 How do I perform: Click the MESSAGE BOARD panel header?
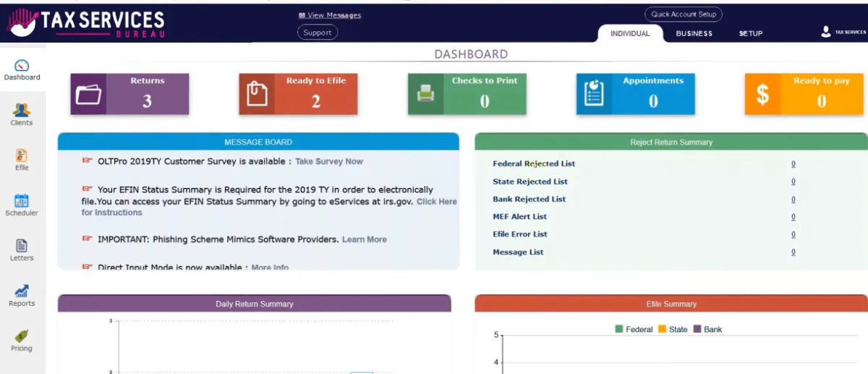[258, 142]
